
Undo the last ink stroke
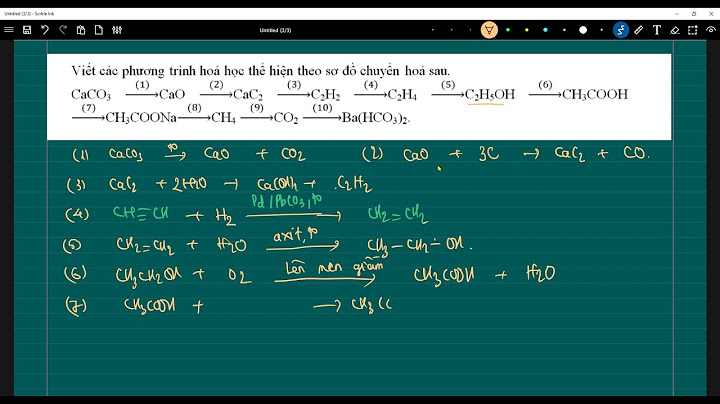coord(45,30)
